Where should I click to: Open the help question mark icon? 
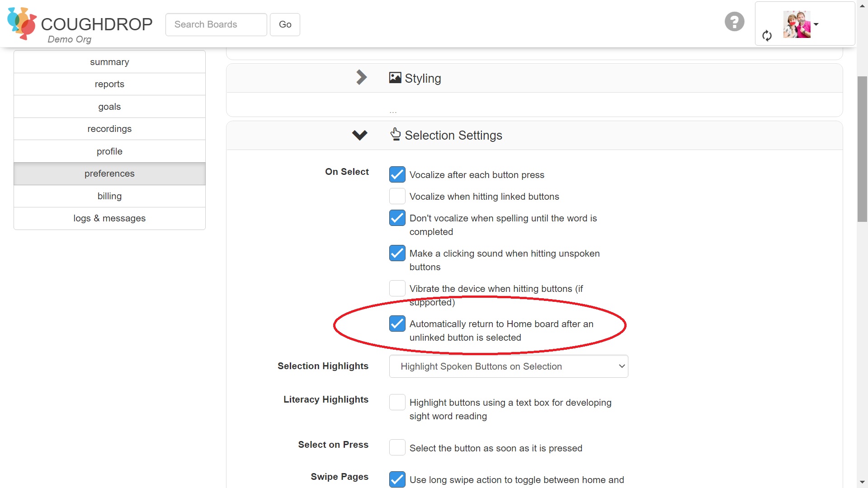pos(734,21)
